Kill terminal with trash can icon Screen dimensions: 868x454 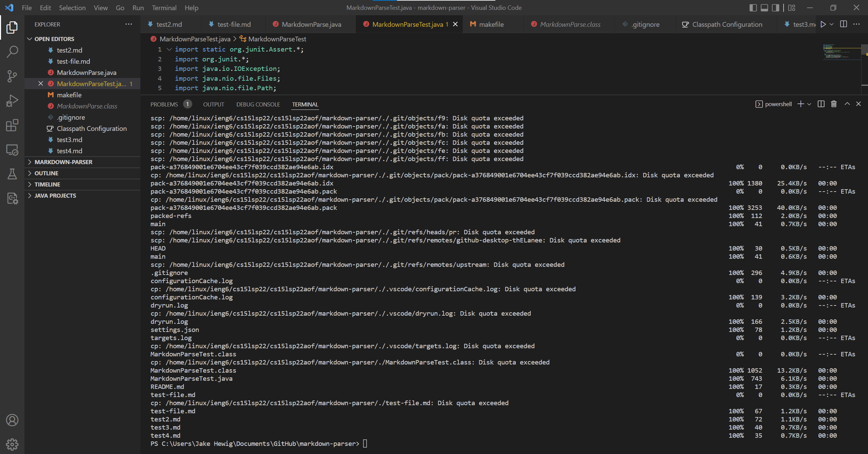[834, 104]
